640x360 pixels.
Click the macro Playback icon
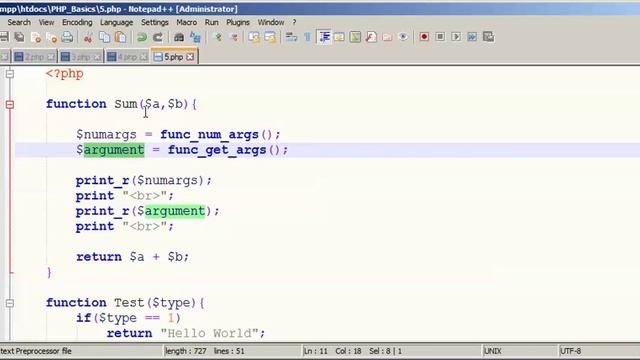[456, 37]
